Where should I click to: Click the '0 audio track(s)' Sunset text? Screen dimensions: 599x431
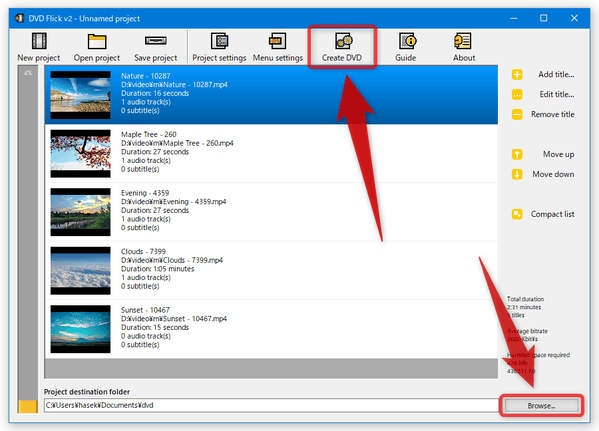(x=146, y=336)
